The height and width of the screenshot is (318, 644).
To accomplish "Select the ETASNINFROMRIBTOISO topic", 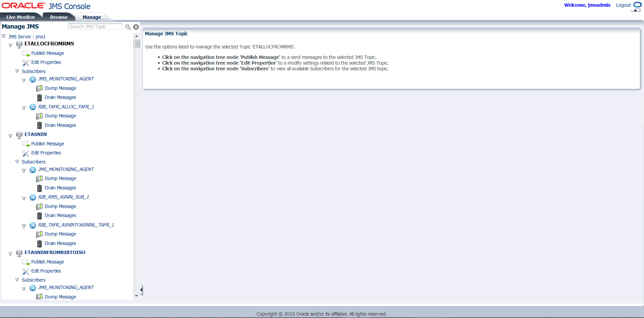I will [55, 252].
